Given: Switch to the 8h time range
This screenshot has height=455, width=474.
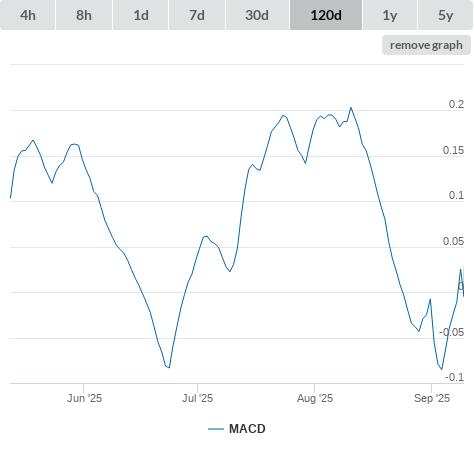Looking at the screenshot, I should pyautogui.click(x=84, y=15).
